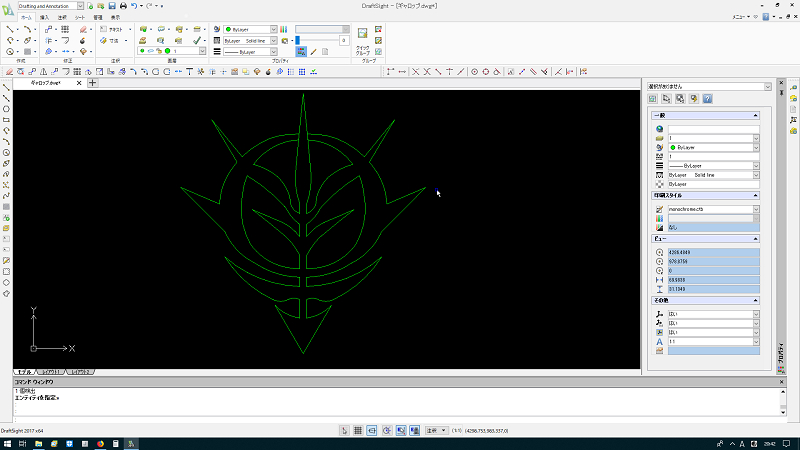Click the Help question mark icon in Properties panel
Screen dimensions: 800x450
[x=707, y=99]
